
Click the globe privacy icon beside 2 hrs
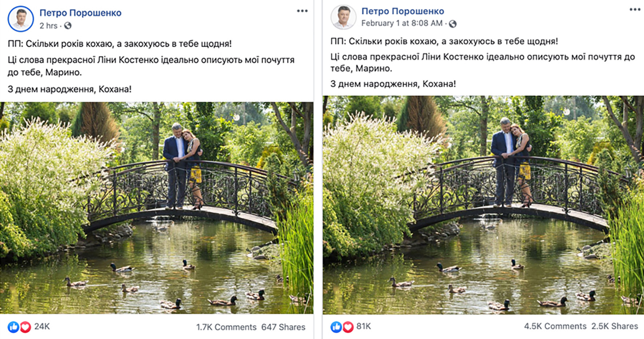[x=68, y=26]
